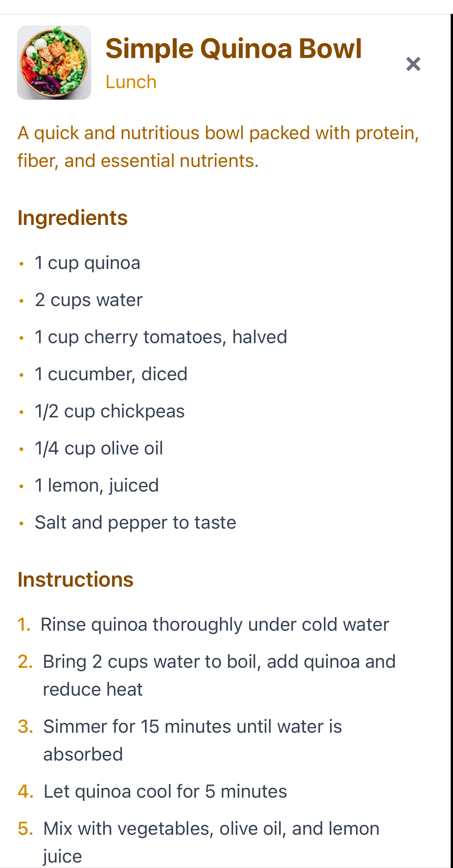Close the recipe detail panel
453x868 pixels.
click(413, 64)
